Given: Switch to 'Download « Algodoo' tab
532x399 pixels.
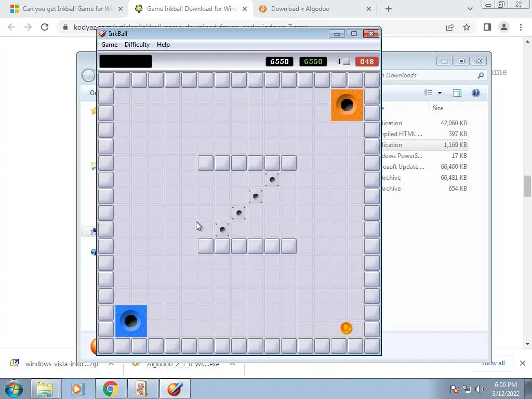Looking at the screenshot, I should 300,9.
